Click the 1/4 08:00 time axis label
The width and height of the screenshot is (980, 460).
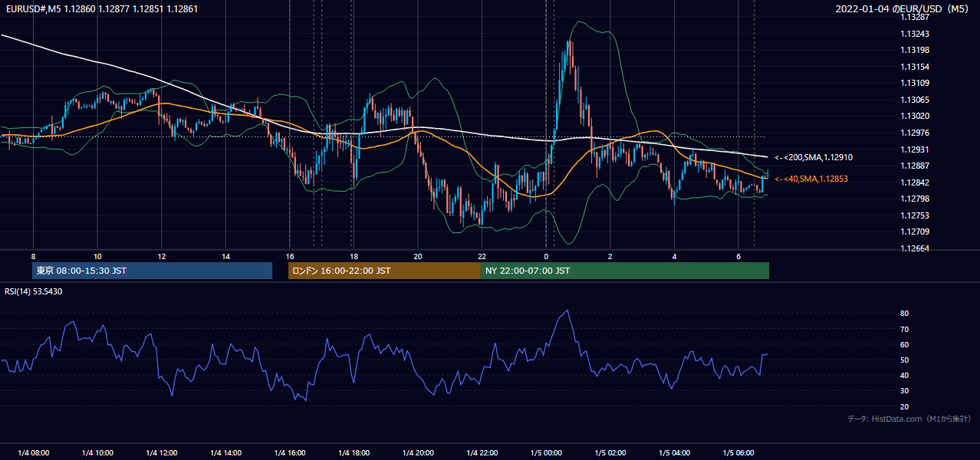tap(33, 452)
